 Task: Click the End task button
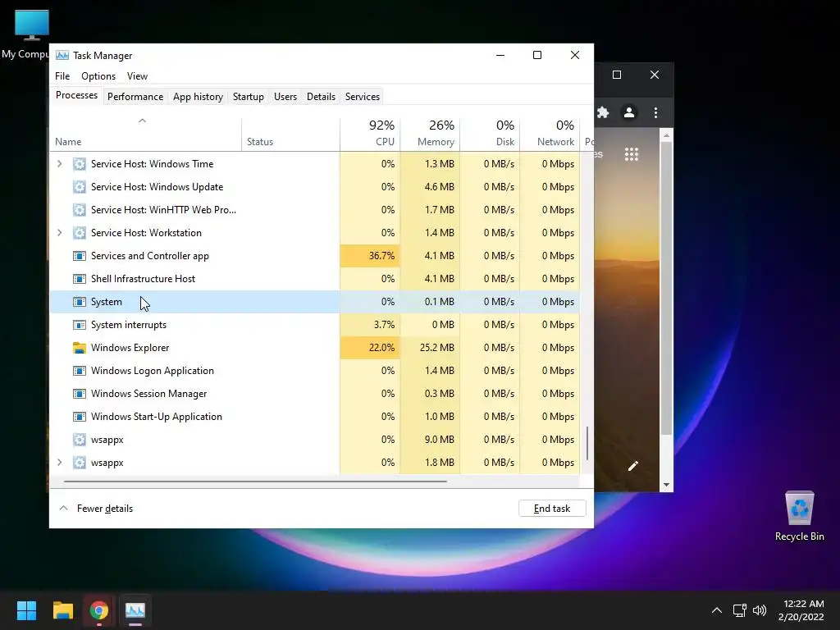click(x=552, y=509)
